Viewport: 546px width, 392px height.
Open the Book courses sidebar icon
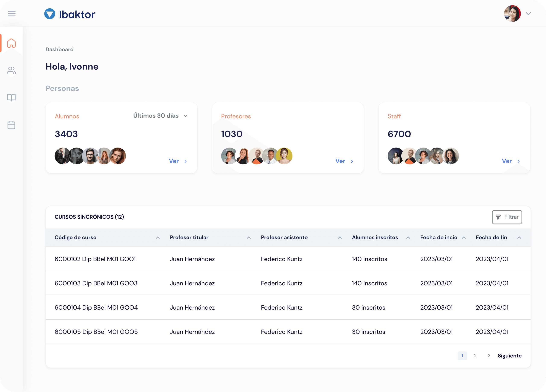(x=11, y=98)
